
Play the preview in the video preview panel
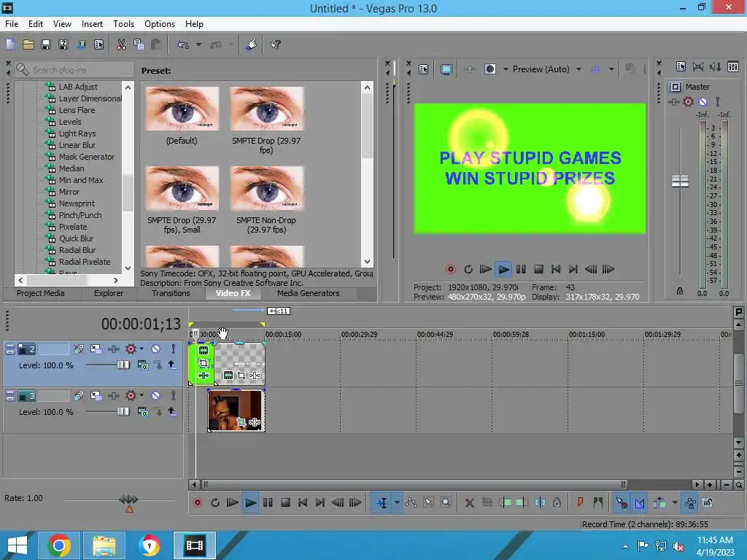503,270
